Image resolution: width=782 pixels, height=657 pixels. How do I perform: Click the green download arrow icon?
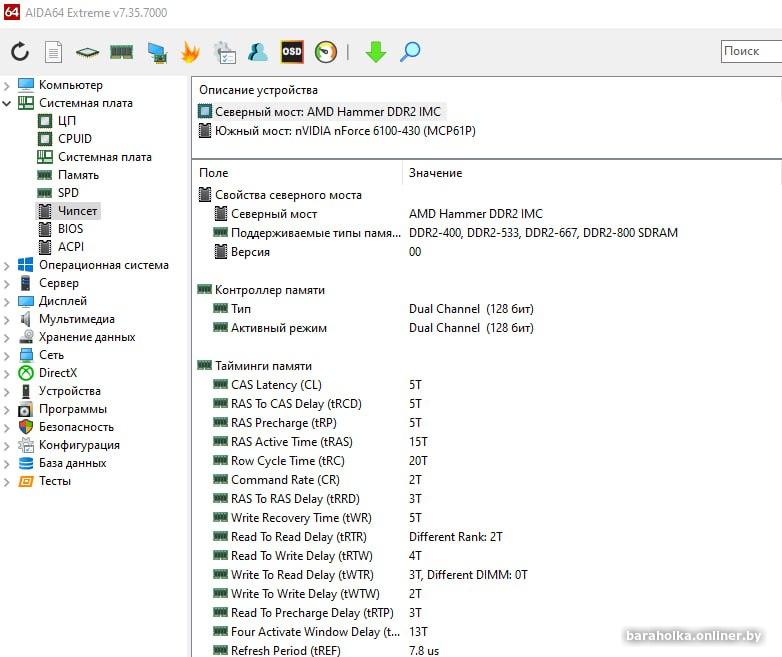[x=376, y=52]
